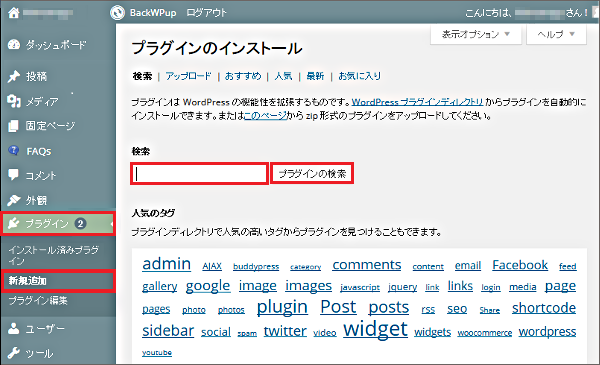Image resolution: width=600 pixels, height=365 pixels.
Task: Click the Post tag link
Action: click(x=338, y=306)
